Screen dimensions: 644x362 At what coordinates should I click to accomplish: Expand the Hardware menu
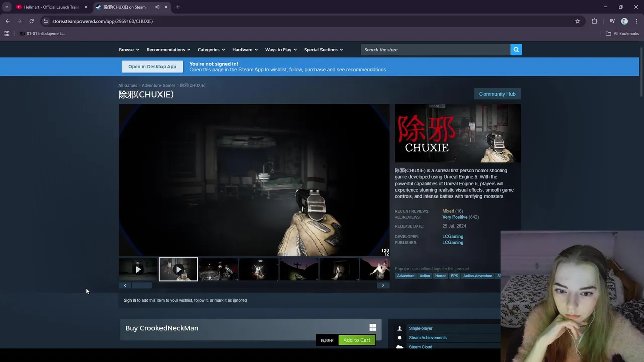pyautogui.click(x=245, y=50)
